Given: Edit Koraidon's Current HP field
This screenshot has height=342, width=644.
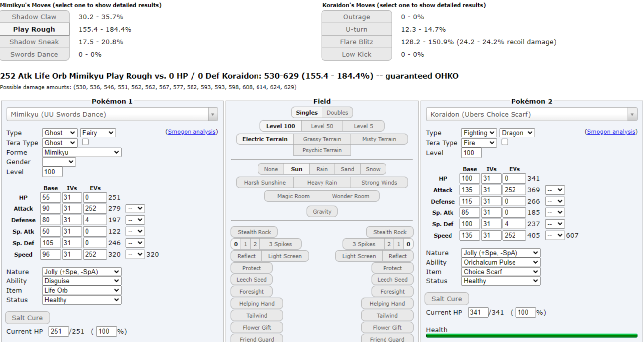Looking at the screenshot, I should [478, 312].
